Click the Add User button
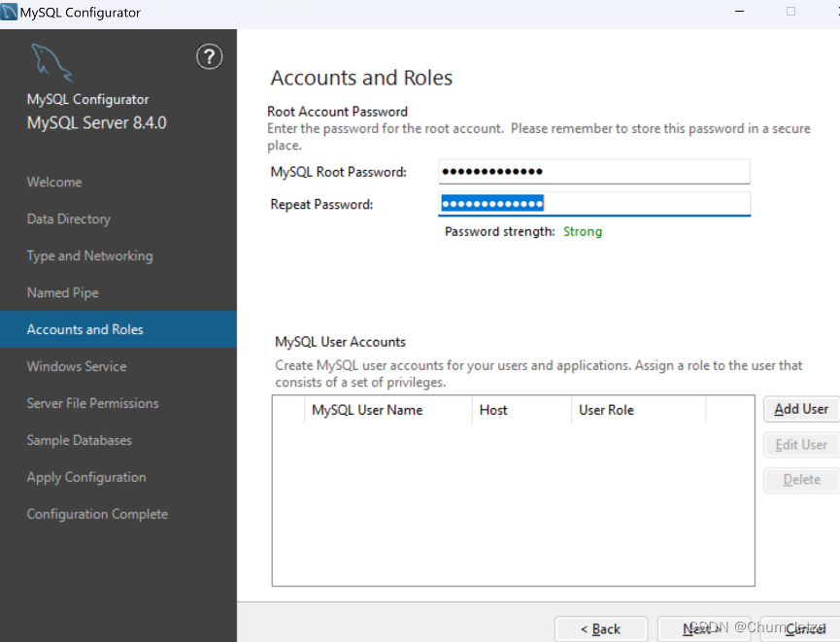Viewport: 840px width, 642px height. pos(802,409)
